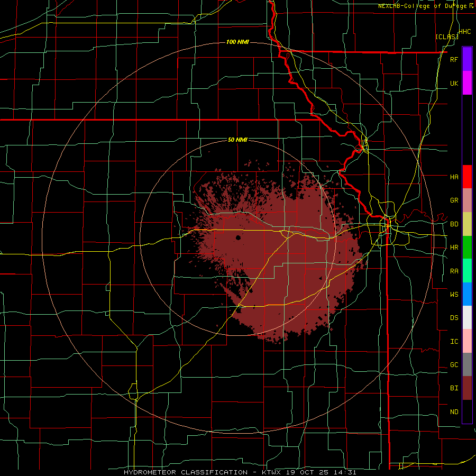Screen dimensions: 476x476
Task: Click the HA red legend swatch
Action: (x=467, y=177)
